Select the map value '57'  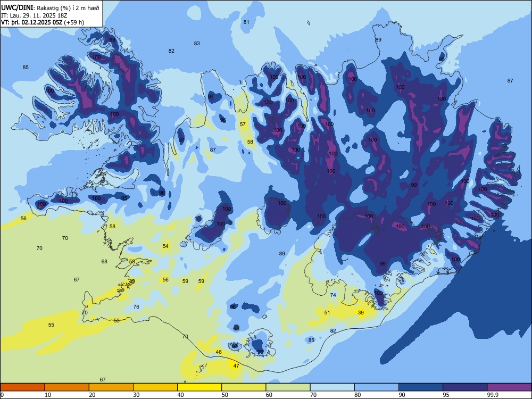tap(243, 124)
